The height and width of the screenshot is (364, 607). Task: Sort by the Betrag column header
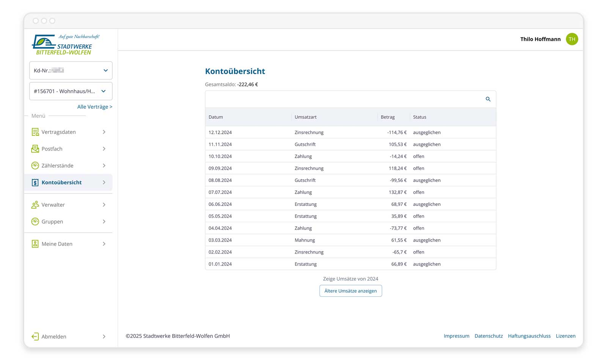point(388,117)
